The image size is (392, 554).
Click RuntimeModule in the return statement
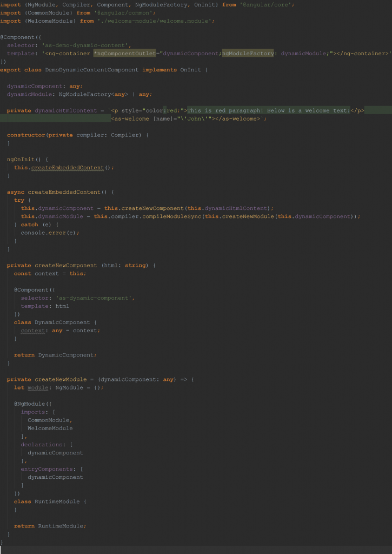click(61, 526)
